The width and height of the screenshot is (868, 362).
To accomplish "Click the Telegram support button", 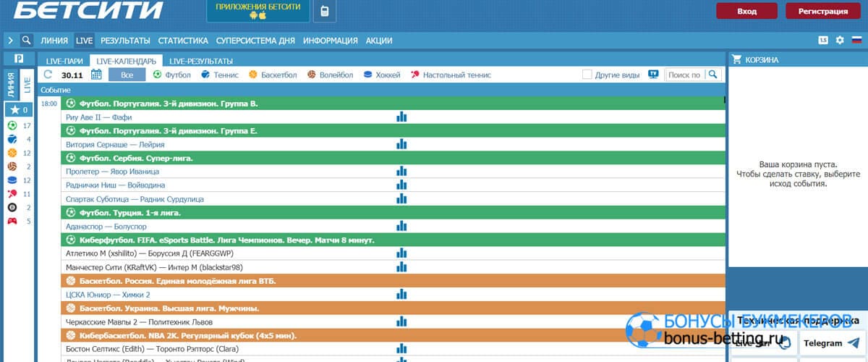I will pyautogui.click(x=833, y=343).
